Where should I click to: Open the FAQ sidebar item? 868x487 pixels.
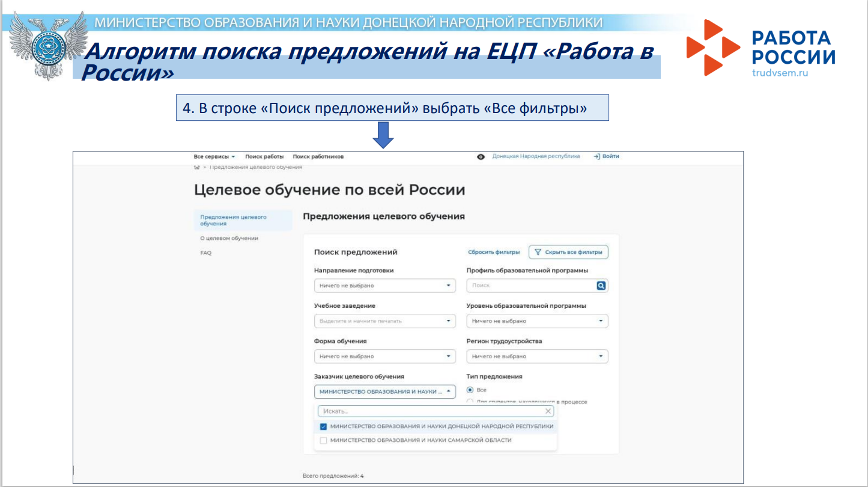click(205, 253)
